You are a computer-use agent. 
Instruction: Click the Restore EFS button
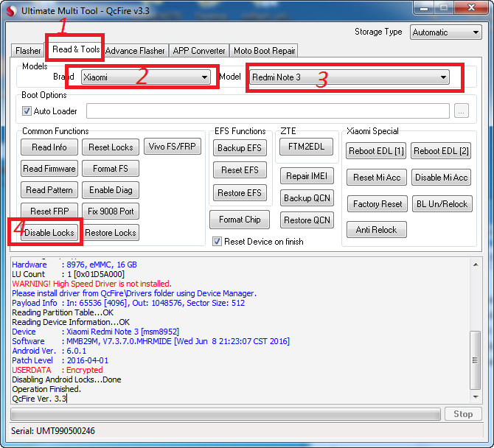tap(240, 192)
